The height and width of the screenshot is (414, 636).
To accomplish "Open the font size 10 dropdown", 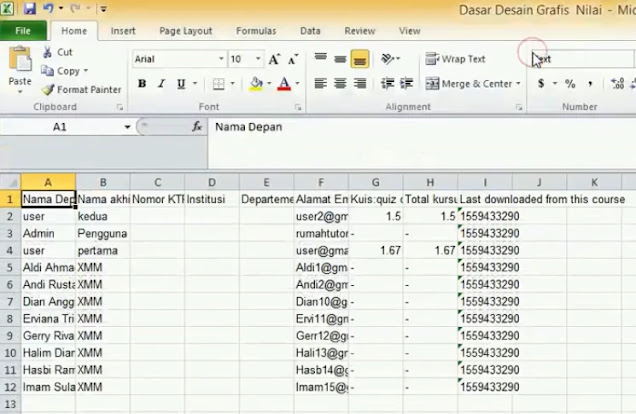I will [x=258, y=59].
